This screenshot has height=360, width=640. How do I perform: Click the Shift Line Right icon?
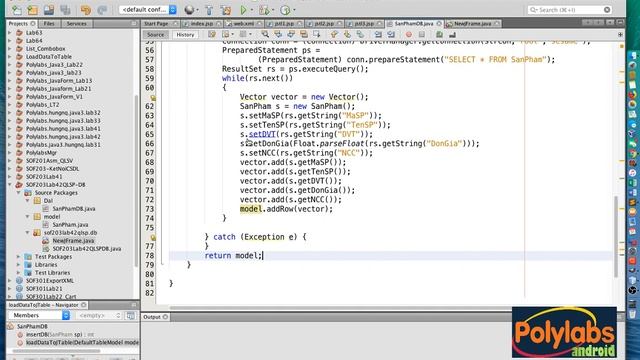click(391, 35)
